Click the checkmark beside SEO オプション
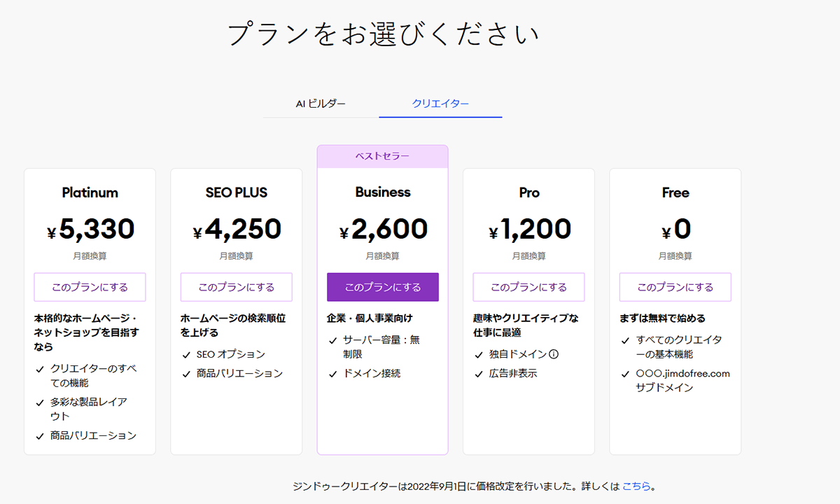This screenshot has width=840, height=504. click(186, 355)
